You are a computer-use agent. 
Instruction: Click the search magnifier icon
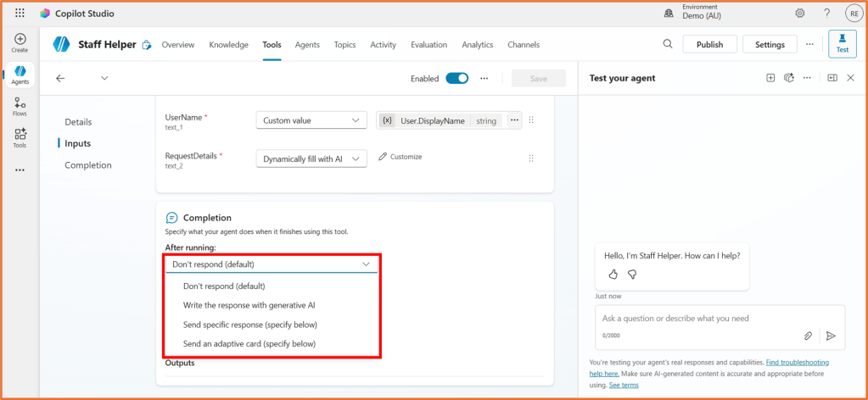point(668,44)
